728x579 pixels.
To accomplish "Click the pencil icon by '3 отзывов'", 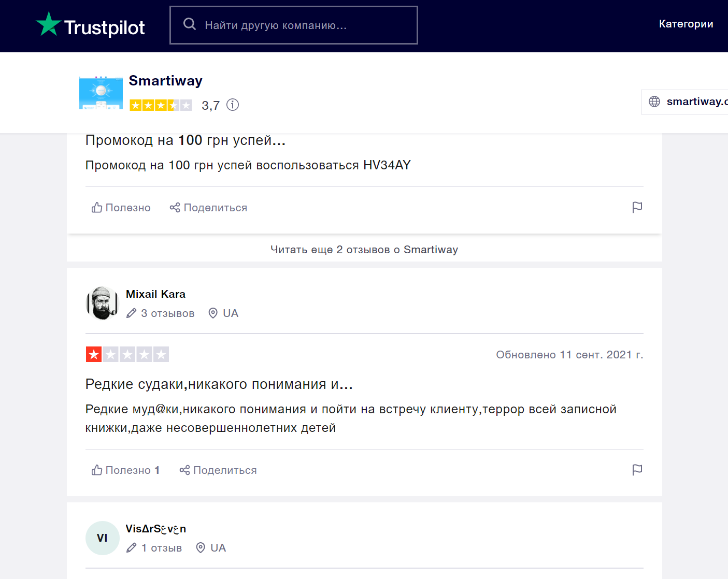I will (x=132, y=313).
